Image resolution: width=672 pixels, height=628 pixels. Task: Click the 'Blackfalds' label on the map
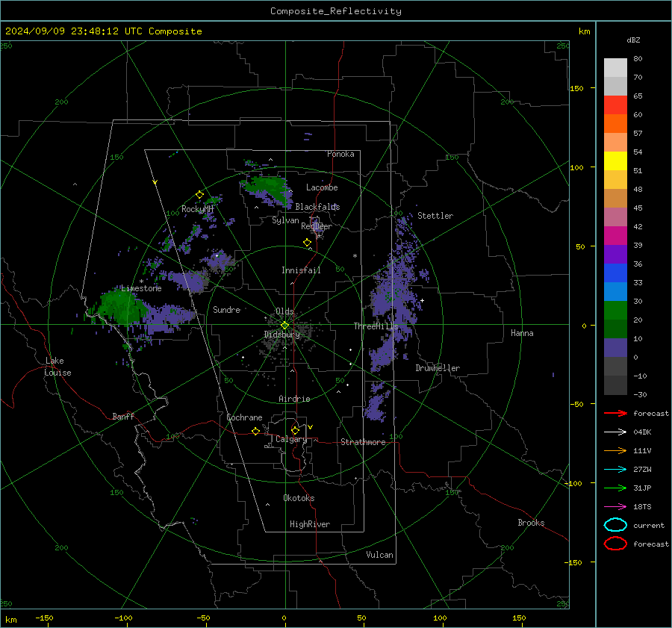coord(317,207)
